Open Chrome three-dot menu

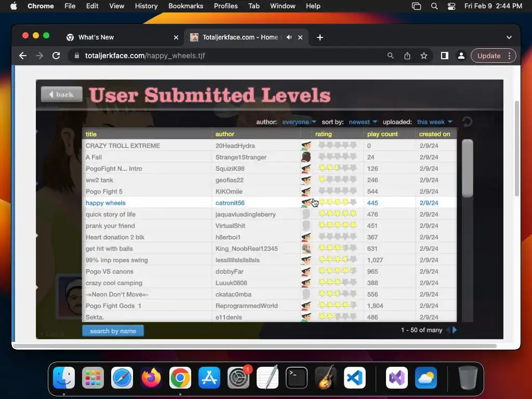[509, 56]
